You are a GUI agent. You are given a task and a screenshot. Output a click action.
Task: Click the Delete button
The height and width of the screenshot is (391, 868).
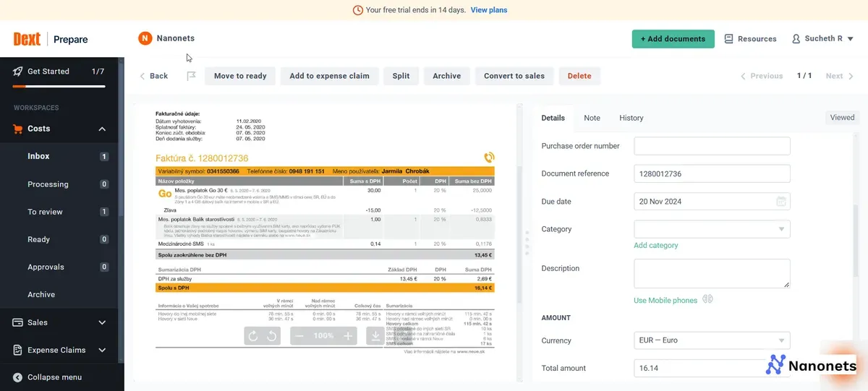pos(579,76)
